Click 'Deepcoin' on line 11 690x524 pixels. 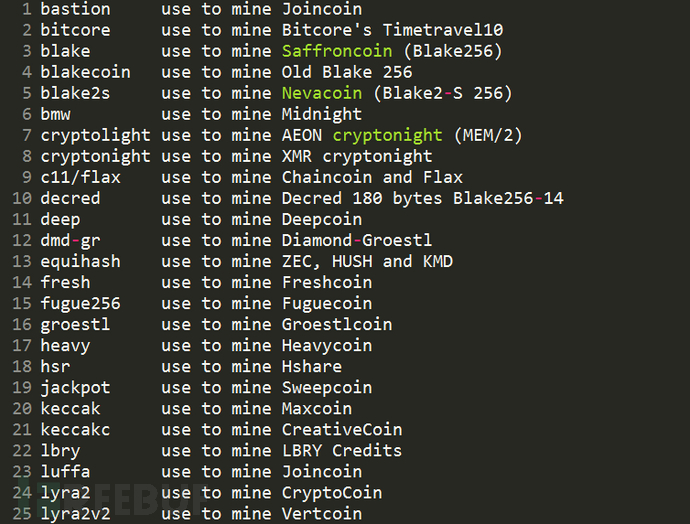322,219
